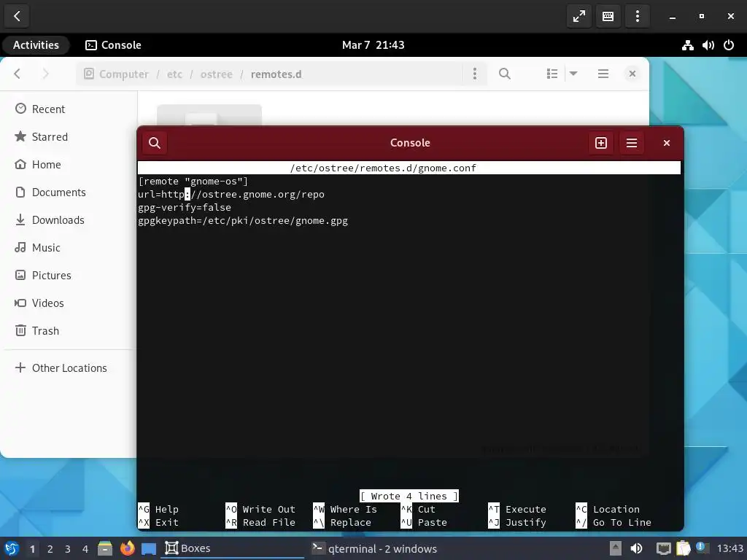Click the search icon in the Files window
Screen dimensions: 747x560
click(505, 74)
